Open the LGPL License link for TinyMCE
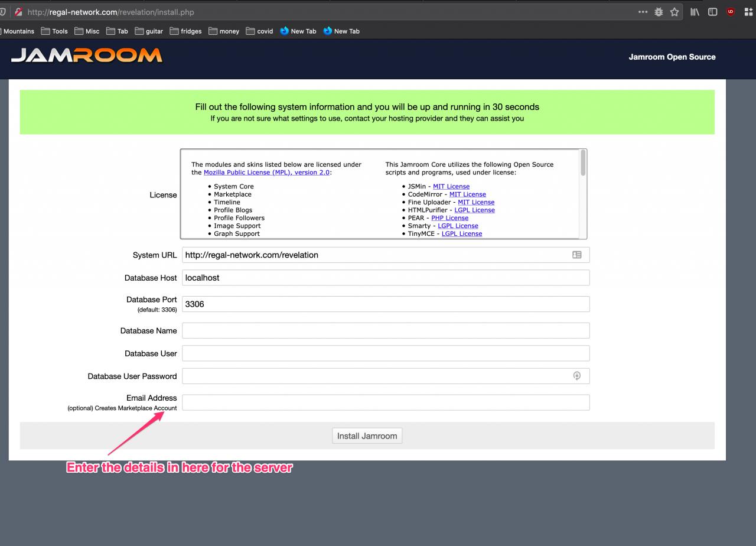 (462, 233)
